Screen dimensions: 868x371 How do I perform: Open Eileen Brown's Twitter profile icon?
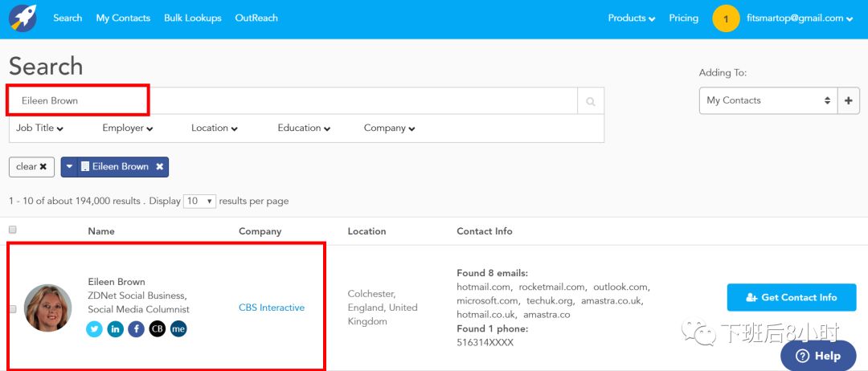95,328
